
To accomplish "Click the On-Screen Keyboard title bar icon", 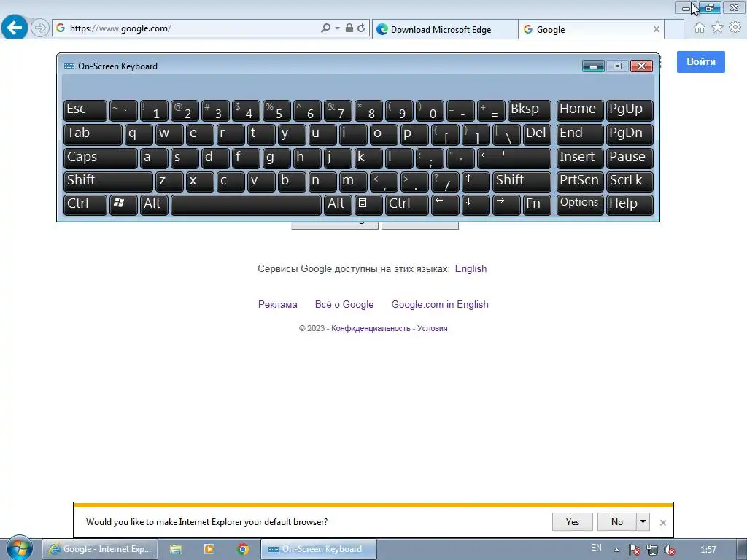I will [69, 66].
